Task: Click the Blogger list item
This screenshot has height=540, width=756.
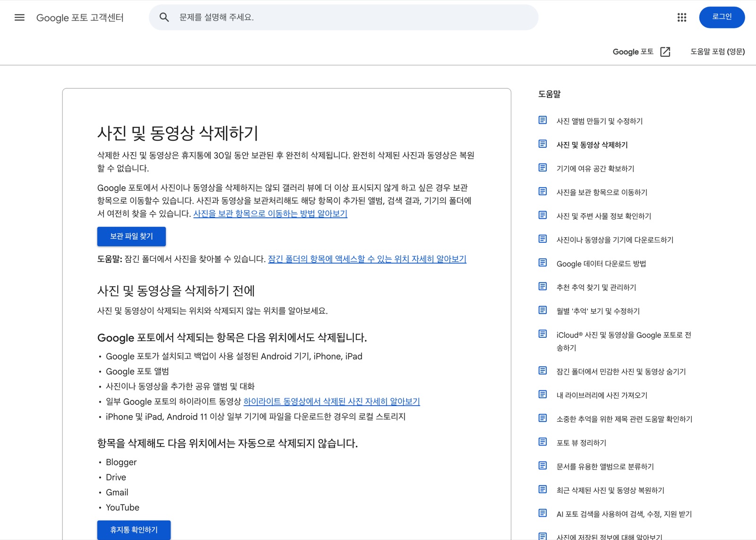Action: click(121, 462)
